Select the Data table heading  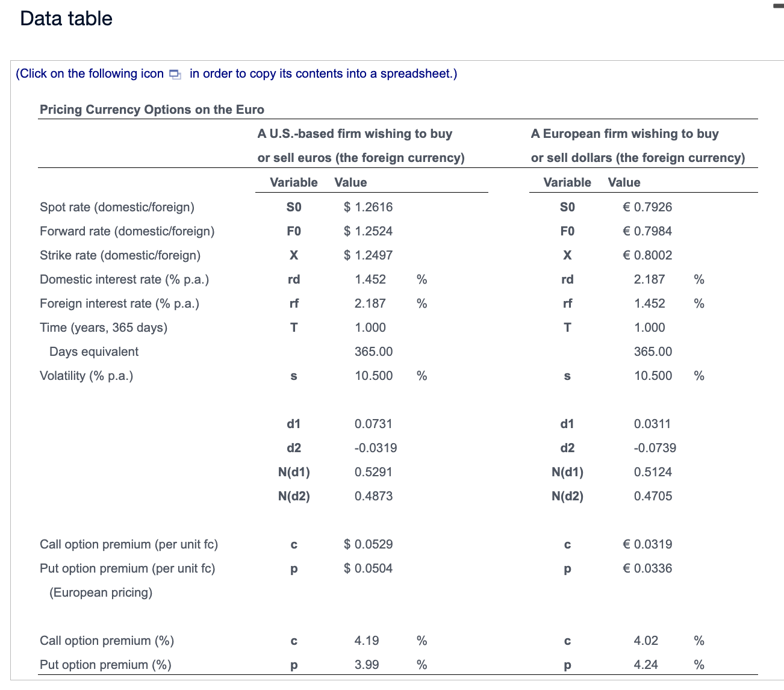[66, 19]
